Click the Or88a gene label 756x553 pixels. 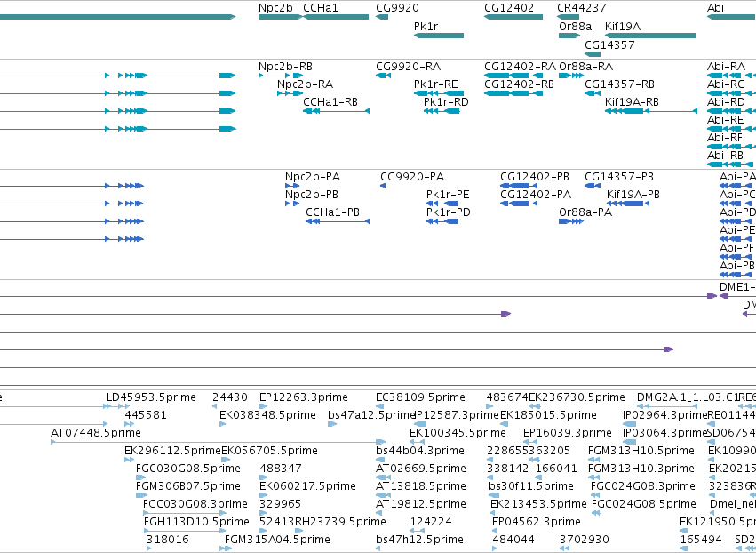(575, 26)
